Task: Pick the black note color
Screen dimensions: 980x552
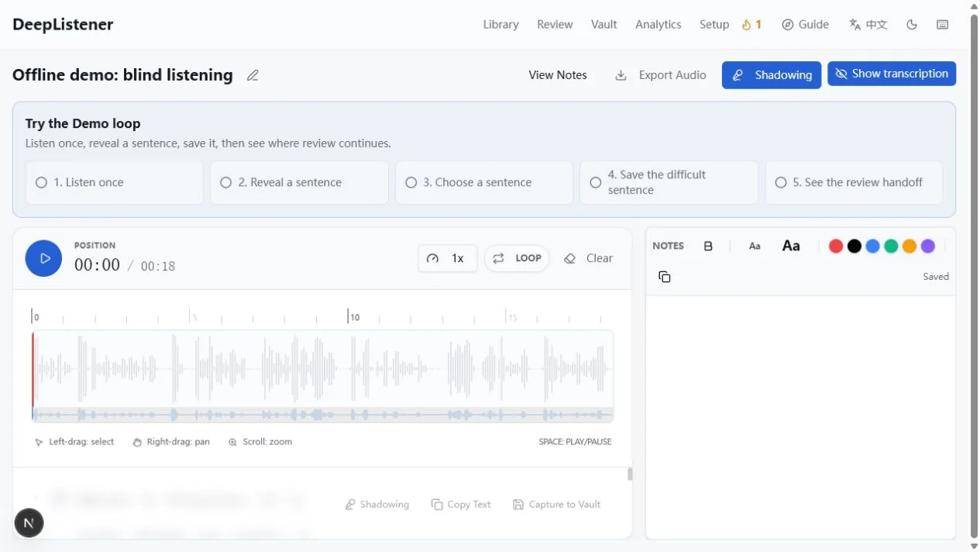Action: 854,246
